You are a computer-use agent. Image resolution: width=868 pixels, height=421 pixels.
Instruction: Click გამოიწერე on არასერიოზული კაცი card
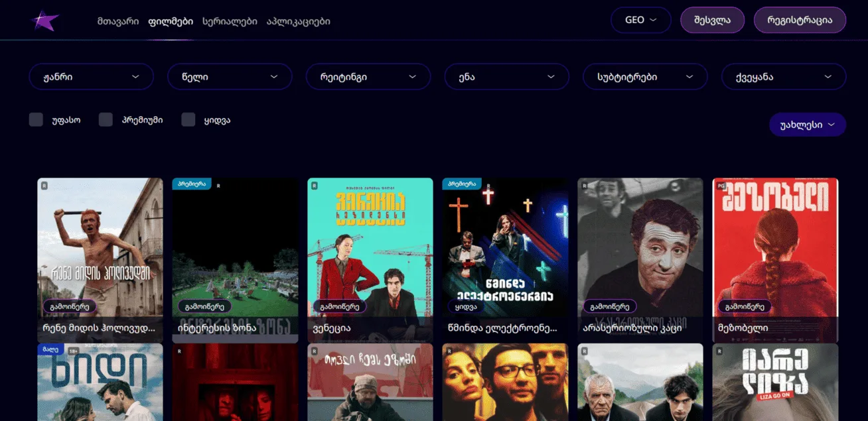610,306
